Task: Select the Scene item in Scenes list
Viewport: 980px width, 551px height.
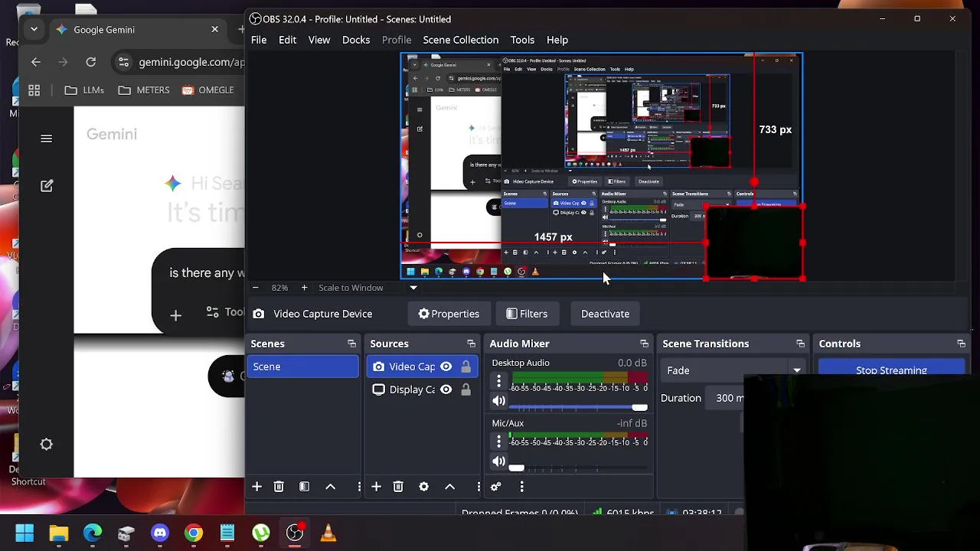Action: 302,367
